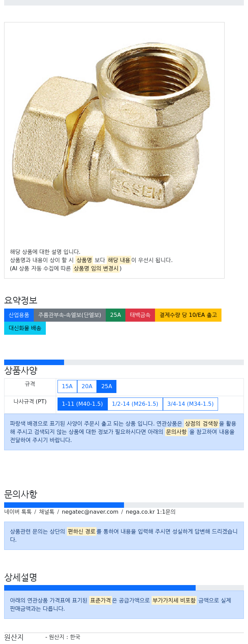The image size is (248, 644).
Task: Click the 상세설명 section heading
Action: [x=21, y=577]
